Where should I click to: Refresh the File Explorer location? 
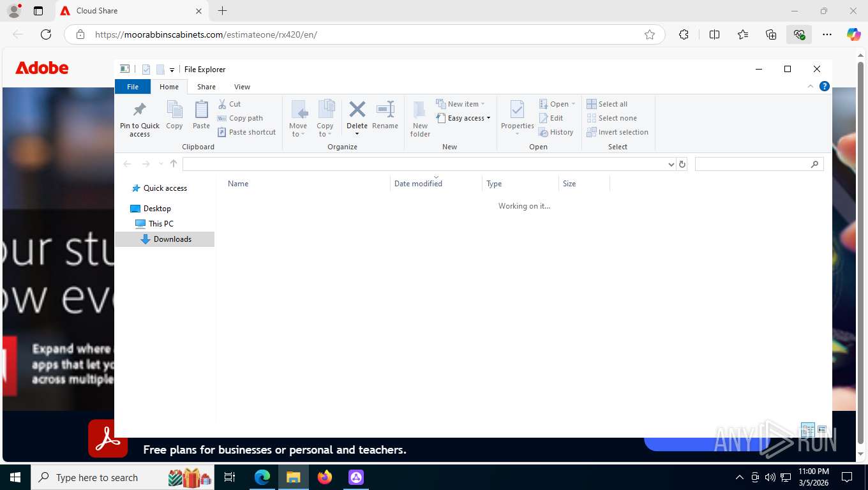[682, 164]
